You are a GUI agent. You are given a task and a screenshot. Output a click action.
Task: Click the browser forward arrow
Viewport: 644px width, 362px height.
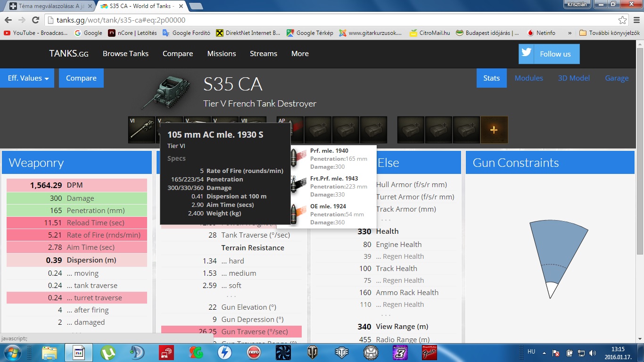[x=22, y=20]
